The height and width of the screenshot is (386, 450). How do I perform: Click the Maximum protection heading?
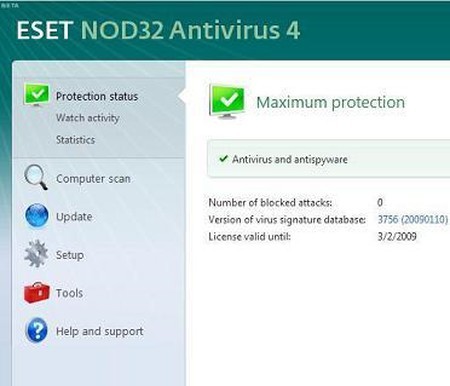330,102
